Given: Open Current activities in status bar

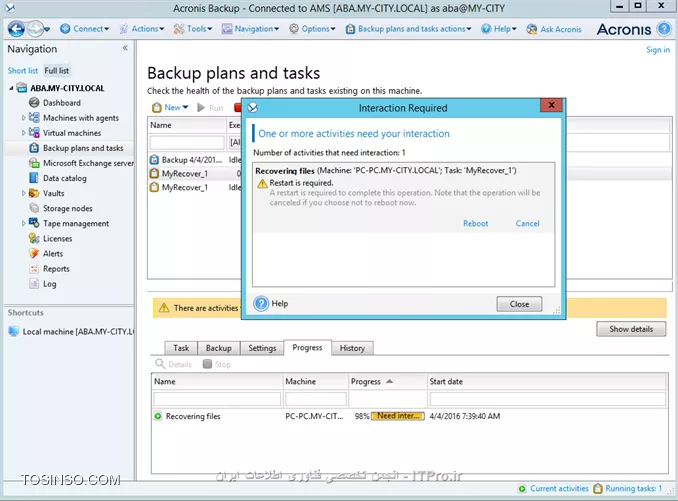Looking at the screenshot, I should pyautogui.click(x=553, y=488).
